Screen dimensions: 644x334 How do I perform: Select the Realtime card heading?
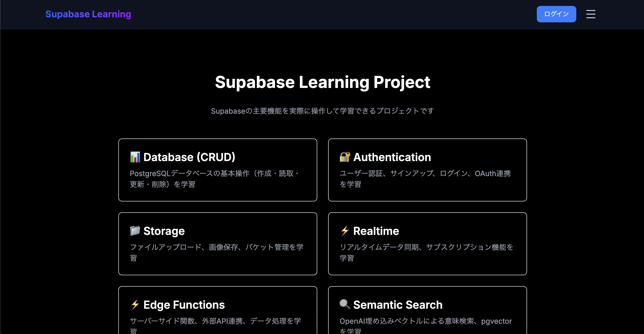click(376, 231)
